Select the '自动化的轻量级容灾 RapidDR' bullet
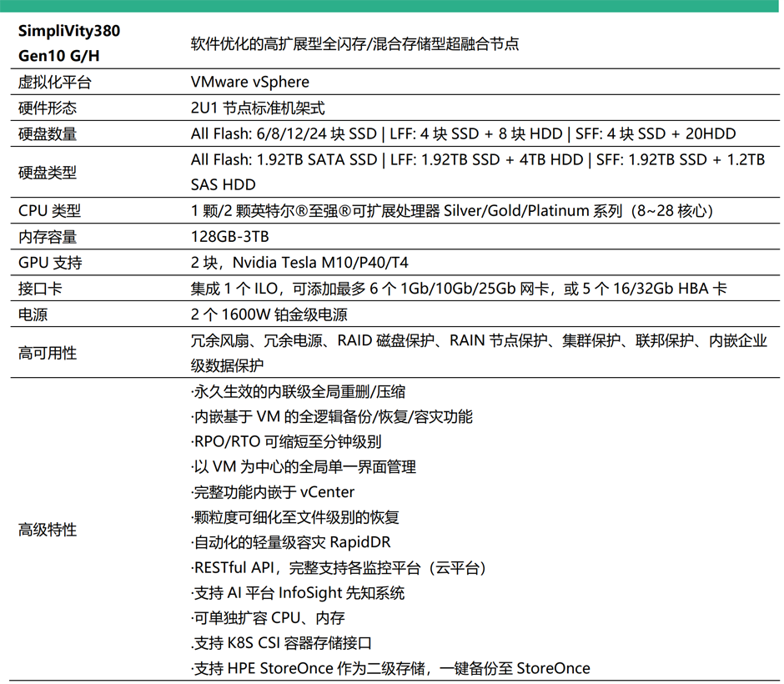784x684 pixels. (290, 542)
